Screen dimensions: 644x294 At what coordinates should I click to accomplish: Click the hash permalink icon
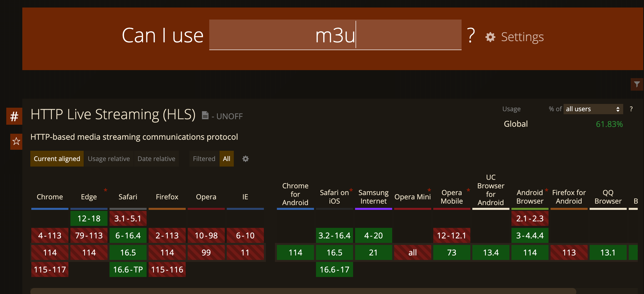tap(14, 116)
